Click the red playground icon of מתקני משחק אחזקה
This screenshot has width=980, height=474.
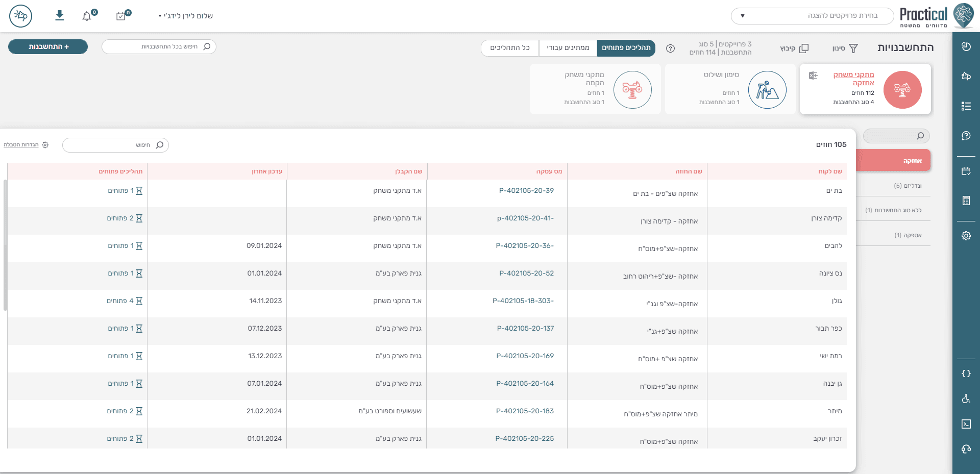(x=902, y=90)
